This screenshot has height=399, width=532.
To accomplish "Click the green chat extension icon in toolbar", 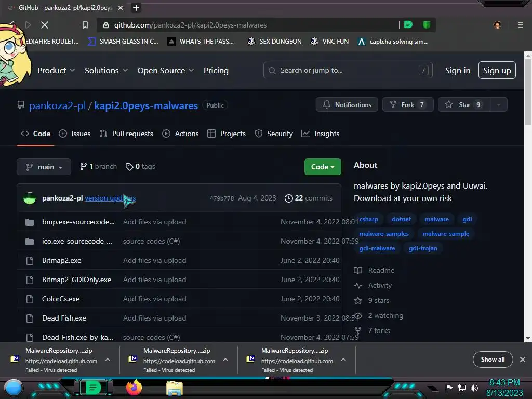I will pos(408,25).
